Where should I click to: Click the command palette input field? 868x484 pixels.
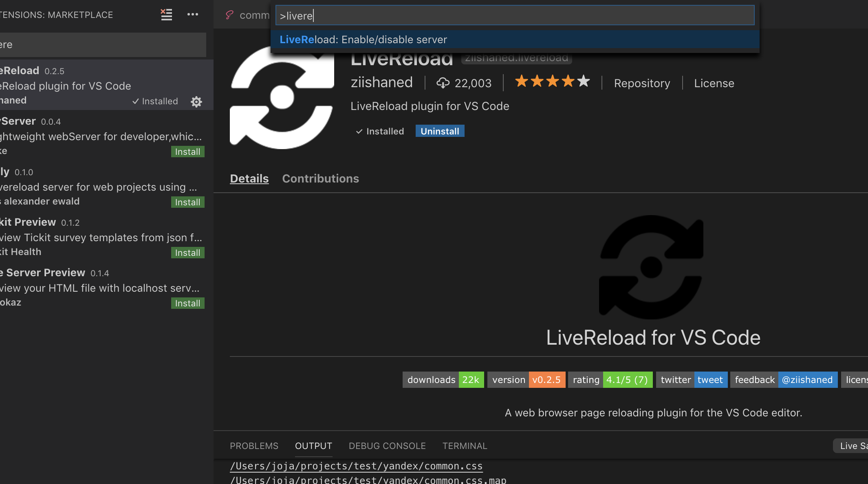514,15
